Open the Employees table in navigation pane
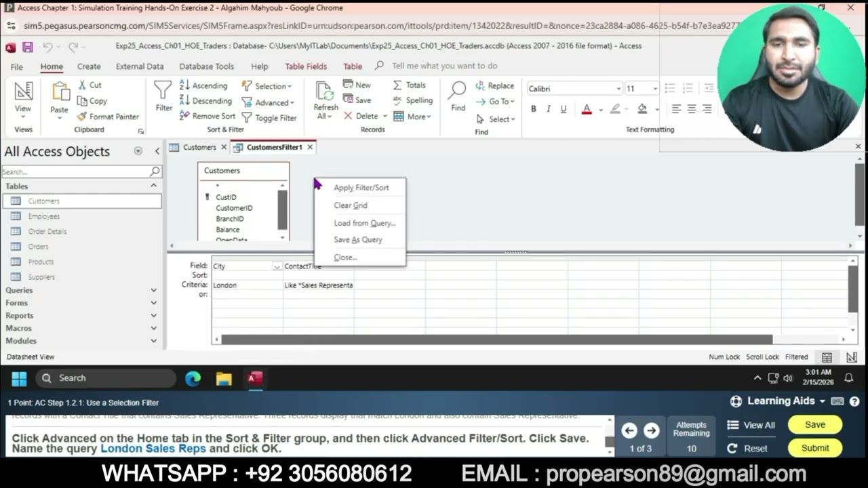Screen dimensions: 868x488 [44, 216]
